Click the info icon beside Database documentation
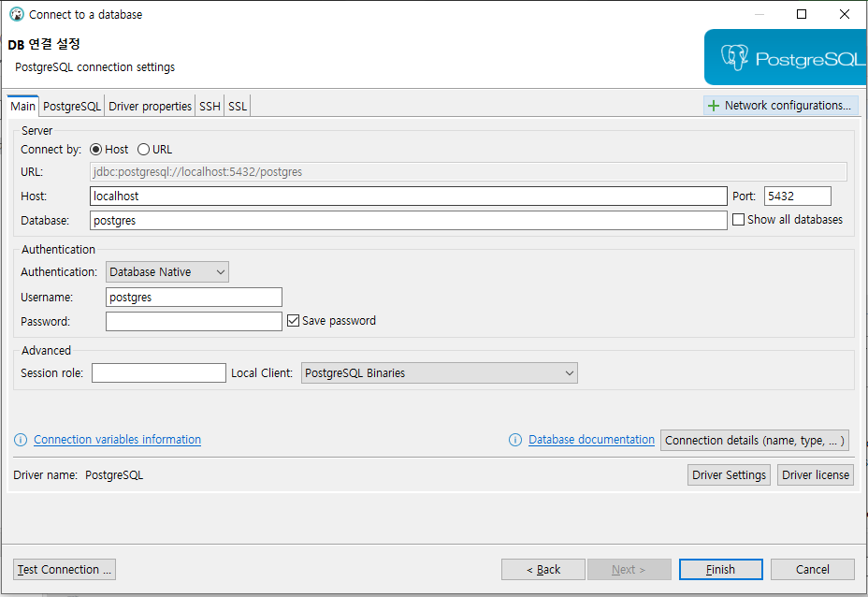Image resolution: width=868 pixels, height=597 pixels. pos(514,440)
